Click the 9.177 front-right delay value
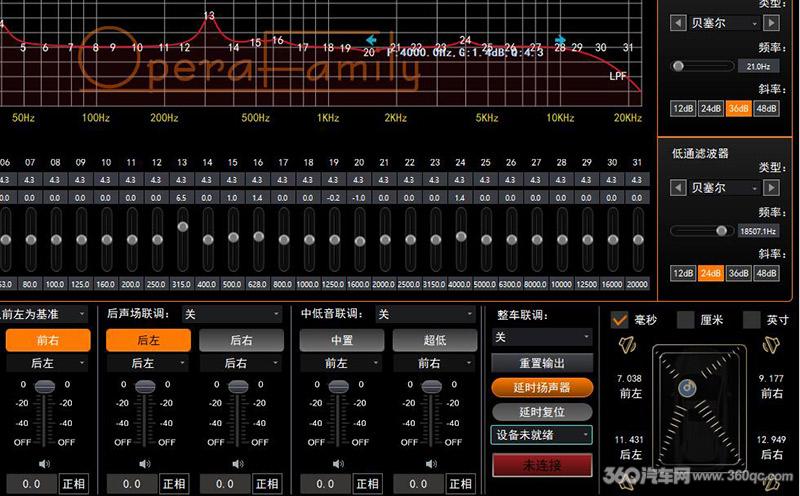This screenshot has width=800, height=496. 771,379
